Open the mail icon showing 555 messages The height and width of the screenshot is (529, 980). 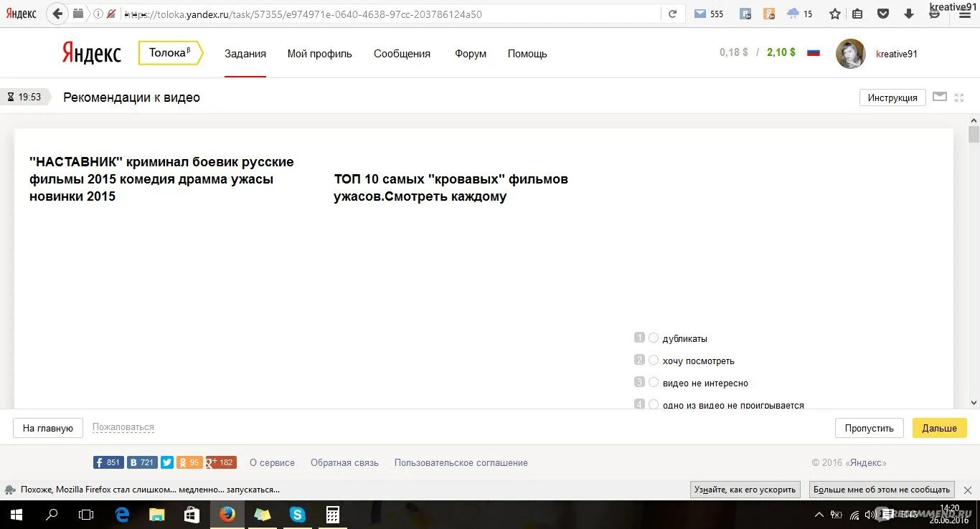click(x=699, y=13)
